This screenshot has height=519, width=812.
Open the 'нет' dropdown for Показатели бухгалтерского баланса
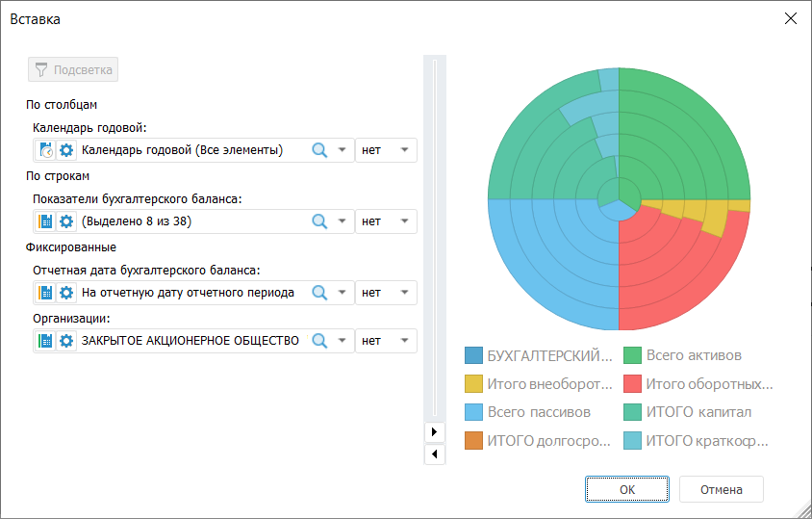(x=386, y=221)
